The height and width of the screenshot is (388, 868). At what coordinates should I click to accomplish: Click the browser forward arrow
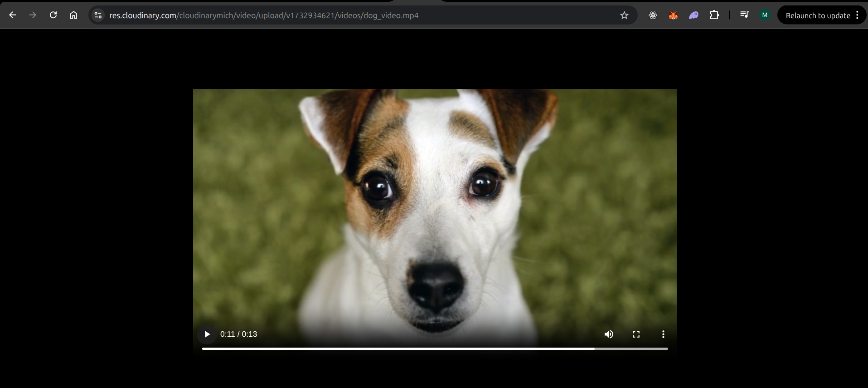33,15
